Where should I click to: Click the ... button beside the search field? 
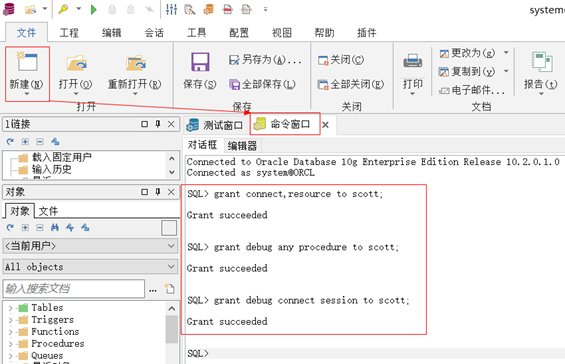(153, 289)
